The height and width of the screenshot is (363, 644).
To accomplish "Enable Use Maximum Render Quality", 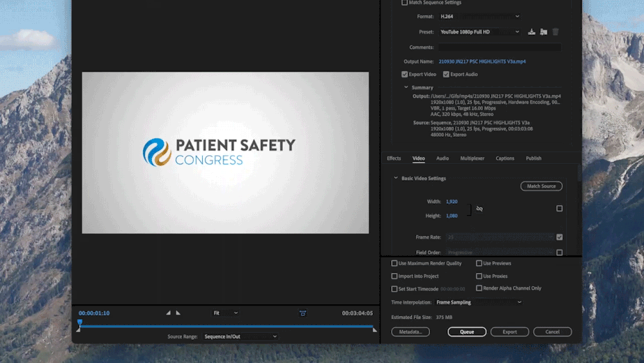I will click(394, 263).
